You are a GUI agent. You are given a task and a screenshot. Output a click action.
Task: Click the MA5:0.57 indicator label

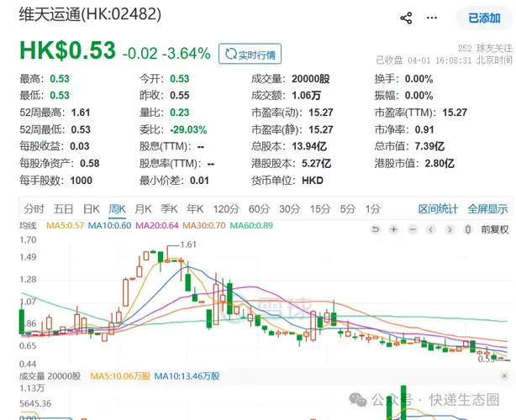pos(66,226)
